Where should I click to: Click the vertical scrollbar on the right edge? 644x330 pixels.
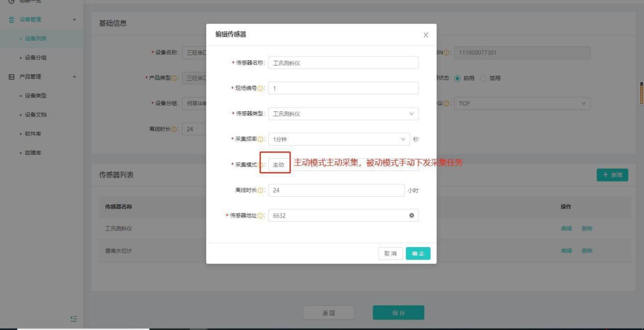click(x=642, y=93)
